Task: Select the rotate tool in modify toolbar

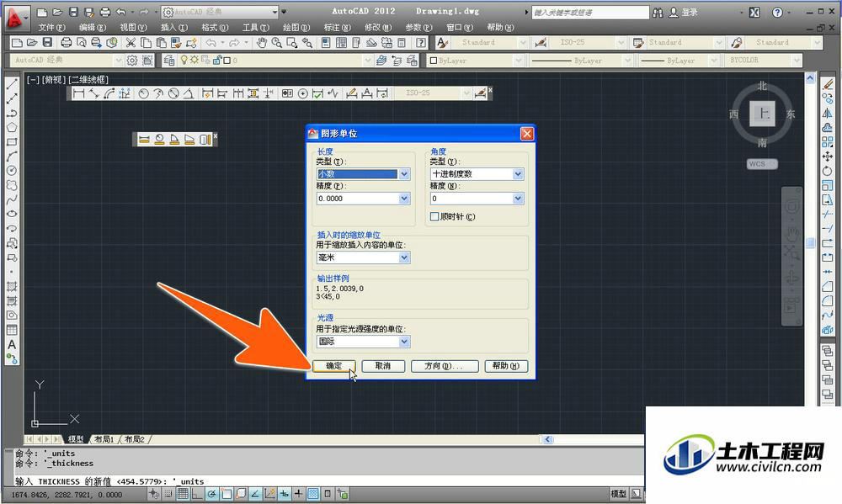Action: pyautogui.click(x=828, y=171)
